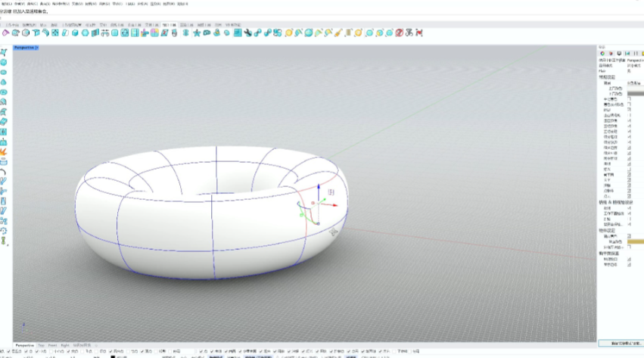The width and height of the screenshot is (644, 358).
Task: Click the flame icon in the left toolbar
Action: 4,152
